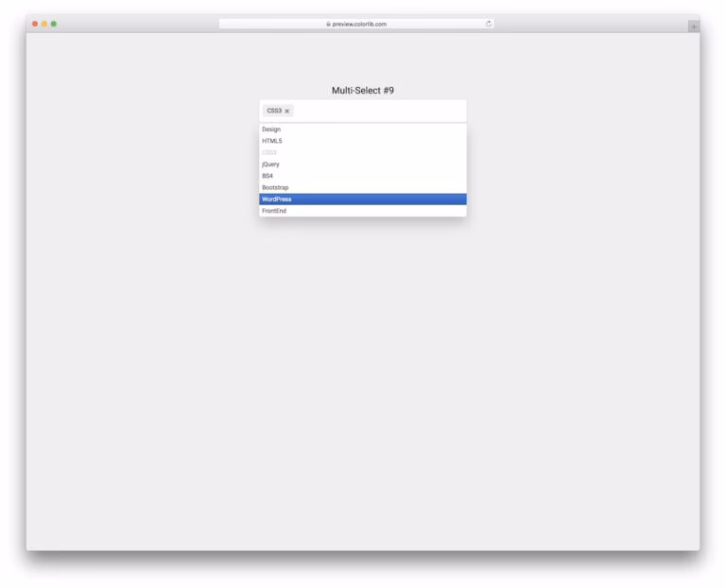Select the highlighted WordPress option
The image size is (726, 588).
click(363, 199)
